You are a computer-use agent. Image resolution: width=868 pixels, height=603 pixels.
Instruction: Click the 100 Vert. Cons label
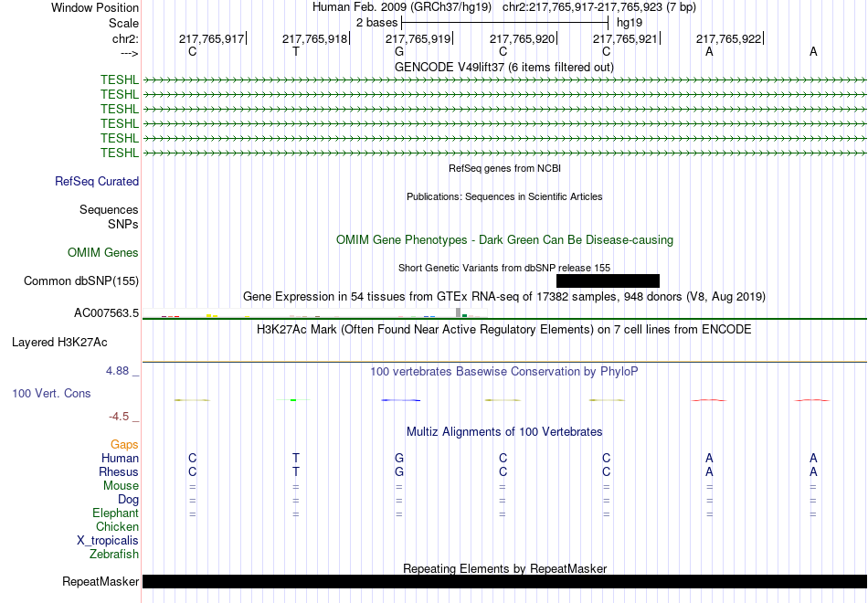tap(51, 393)
